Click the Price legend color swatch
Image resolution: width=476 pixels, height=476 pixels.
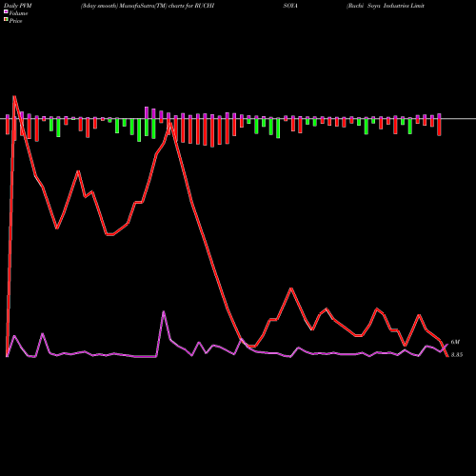(6, 20)
